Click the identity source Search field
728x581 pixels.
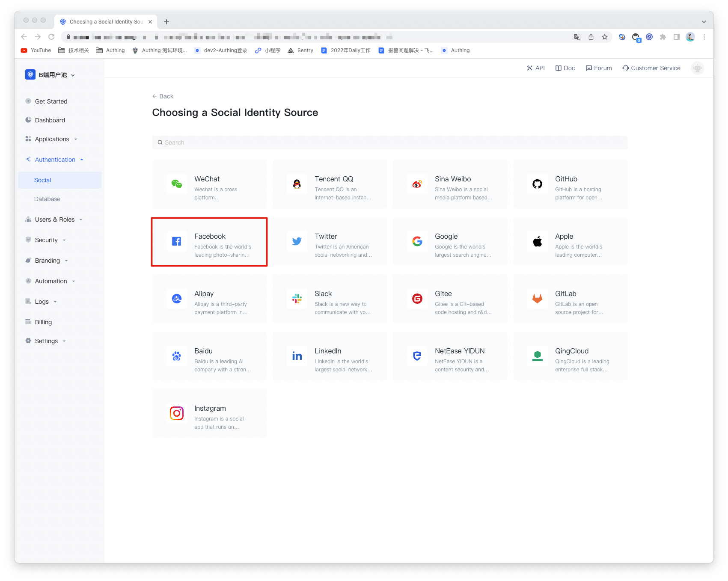tap(389, 142)
